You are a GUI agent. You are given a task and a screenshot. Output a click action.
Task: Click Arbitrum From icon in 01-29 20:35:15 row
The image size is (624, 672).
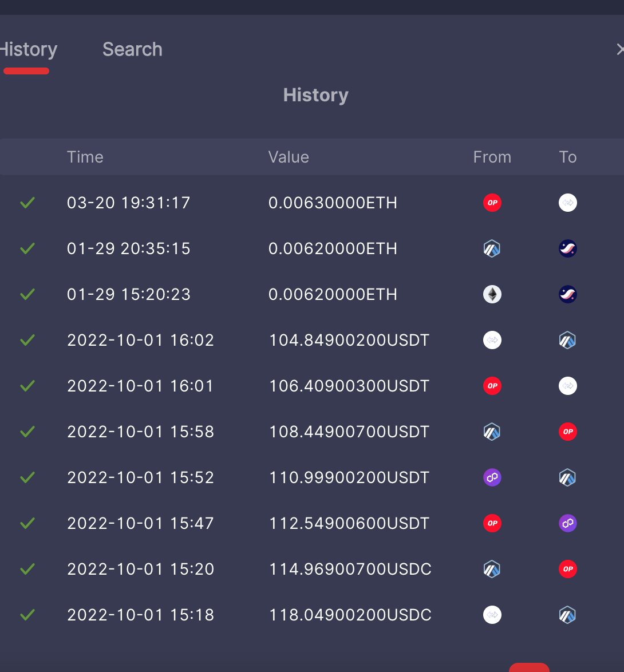492,248
